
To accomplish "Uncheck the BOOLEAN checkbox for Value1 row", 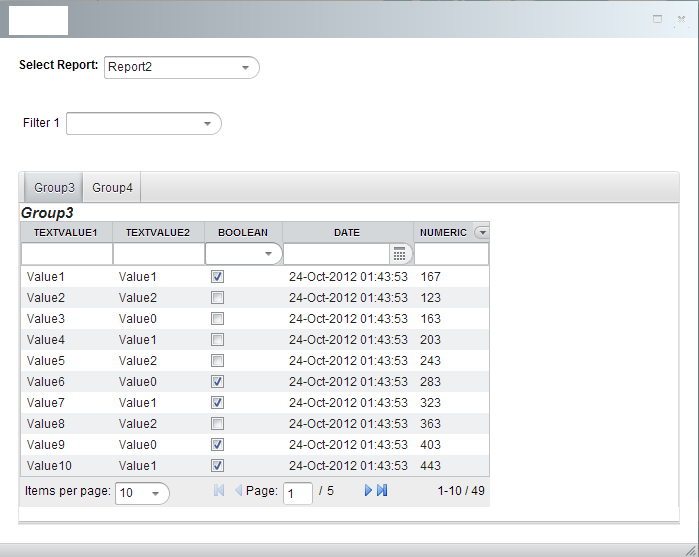I will point(218,276).
